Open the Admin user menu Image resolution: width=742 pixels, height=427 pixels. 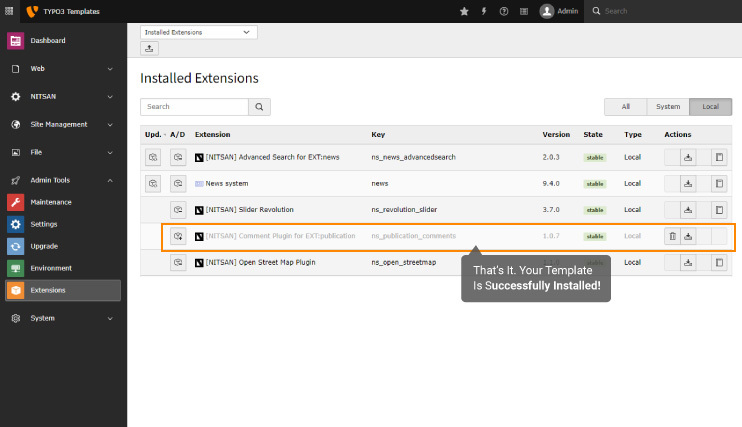(x=559, y=11)
